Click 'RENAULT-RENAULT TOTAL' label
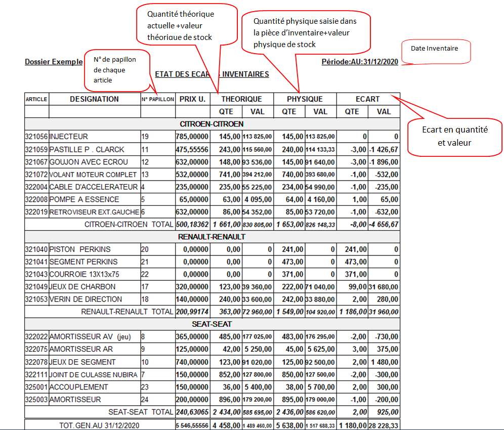The height and width of the screenshot is (430, 504). tap(128, 312)
